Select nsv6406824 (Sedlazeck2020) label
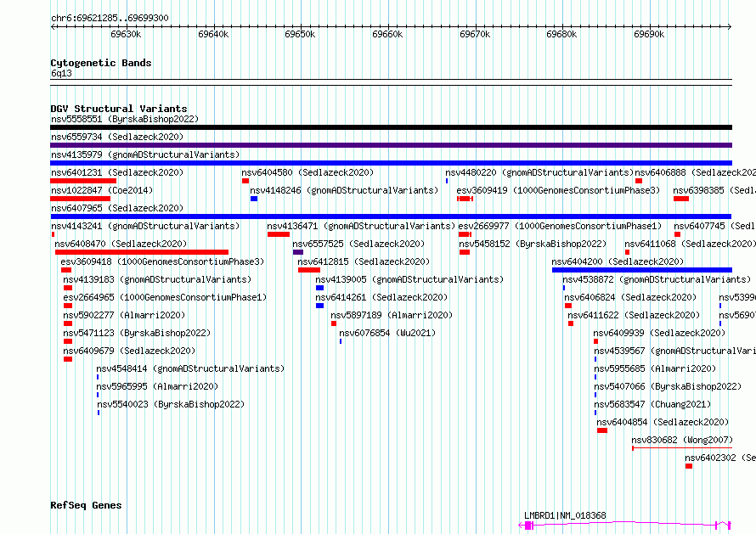The image size is (756, 534). coord(630,297)
